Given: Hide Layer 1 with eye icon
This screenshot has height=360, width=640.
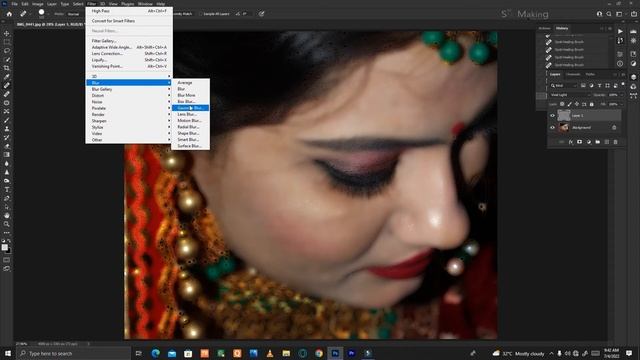Looking at the screenshot, I should 552,116.
